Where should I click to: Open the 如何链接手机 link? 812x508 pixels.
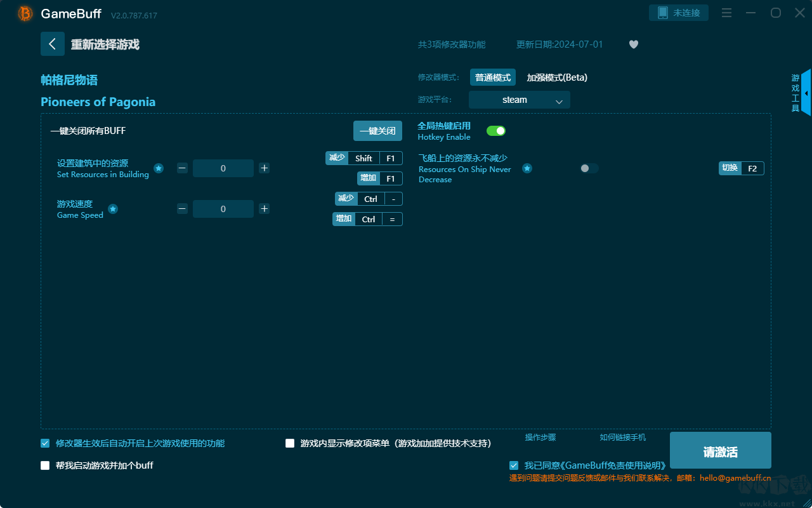623,438
